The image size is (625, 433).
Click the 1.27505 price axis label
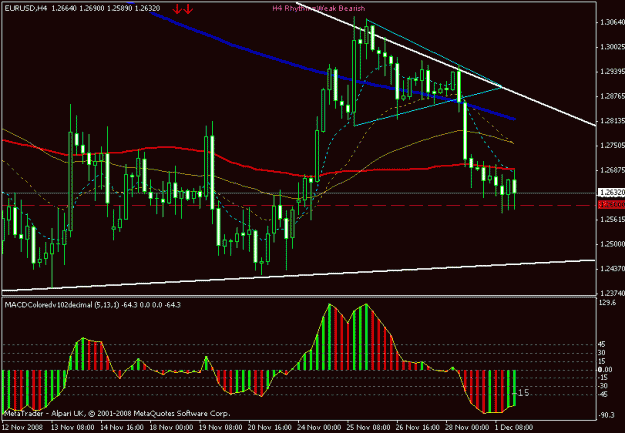coord(612,146)
